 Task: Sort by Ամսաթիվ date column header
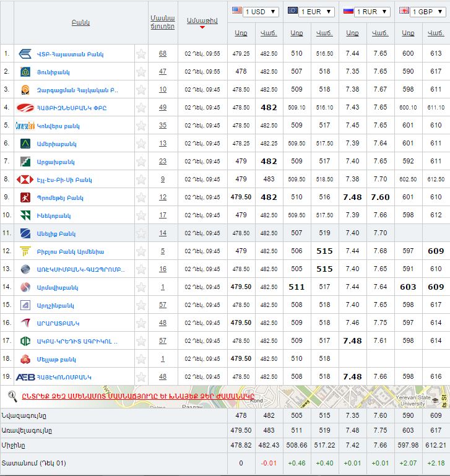[202, 20]
